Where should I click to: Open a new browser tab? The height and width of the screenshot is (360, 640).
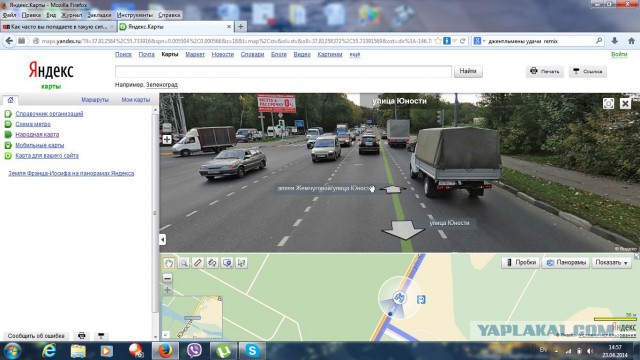[241, 27]
